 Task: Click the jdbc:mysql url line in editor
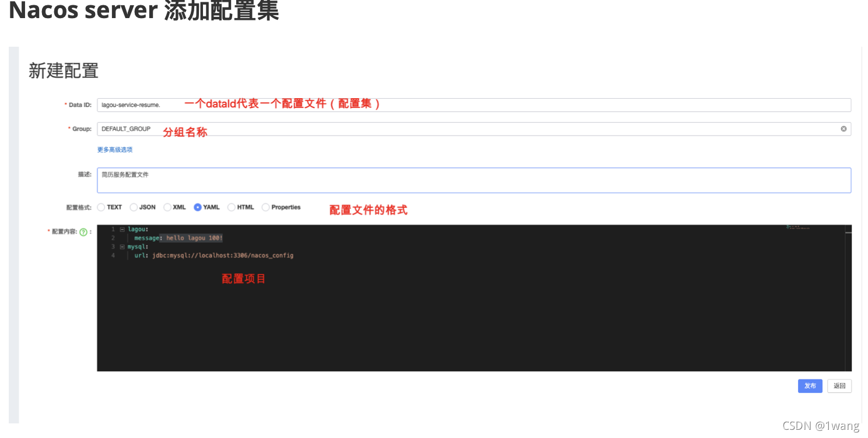(213, 256)
